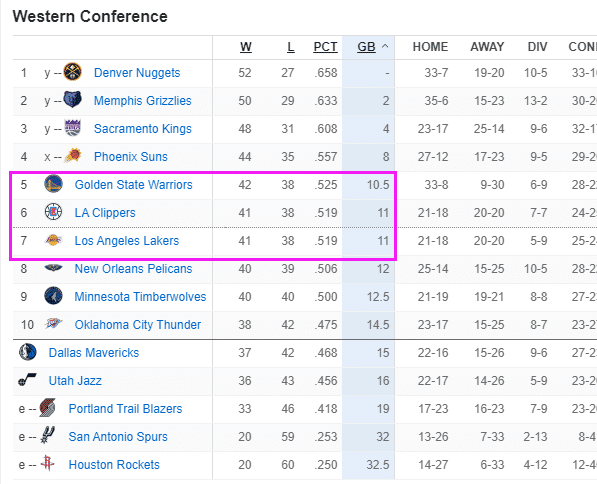Screen dimensions: 597x484
Task: Click the Minnesota Timberwolves logo
Action: click(53, 296)
